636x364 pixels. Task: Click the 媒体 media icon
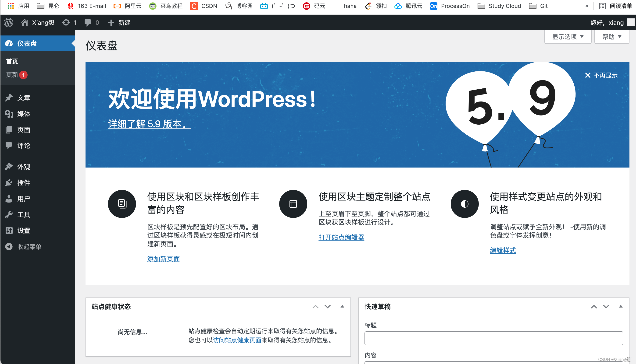(9, 113)
